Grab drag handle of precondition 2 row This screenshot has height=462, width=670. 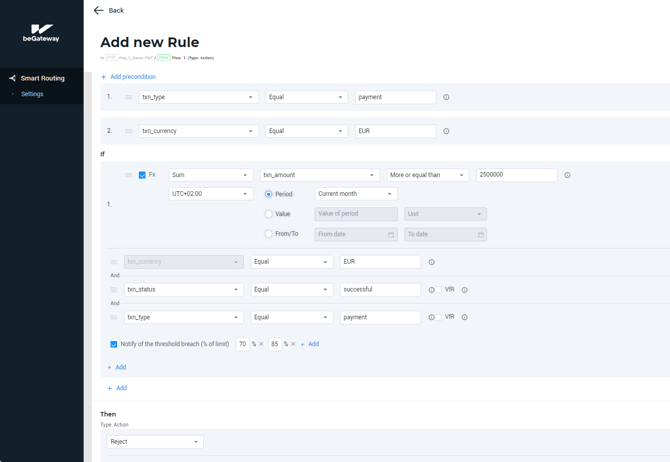point(128,131)
